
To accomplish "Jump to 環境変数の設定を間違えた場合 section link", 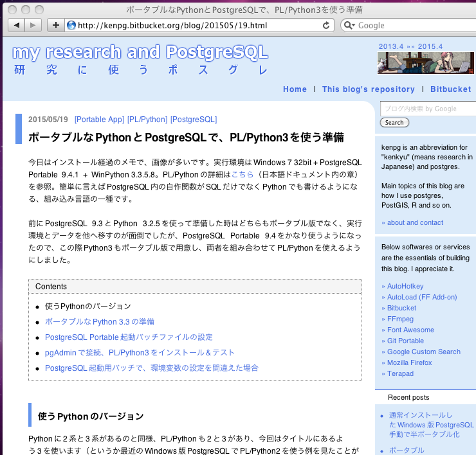I will point(151,368).
